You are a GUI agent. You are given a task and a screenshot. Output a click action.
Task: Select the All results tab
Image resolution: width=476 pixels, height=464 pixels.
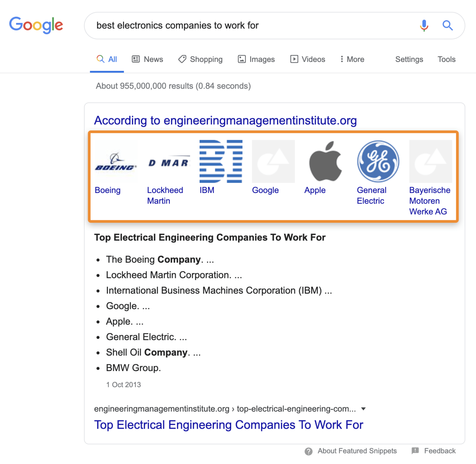tap(107, 59)
